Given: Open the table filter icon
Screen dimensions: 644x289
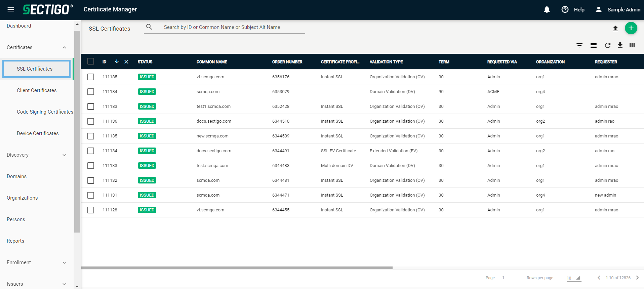Looking at the screenshot, I should click(579, 45).
